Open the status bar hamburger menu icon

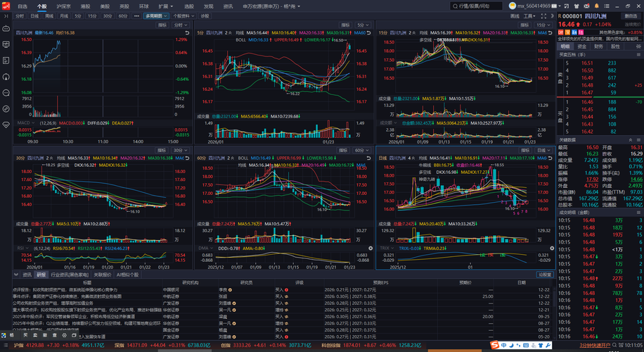click(x=6, y=346)
